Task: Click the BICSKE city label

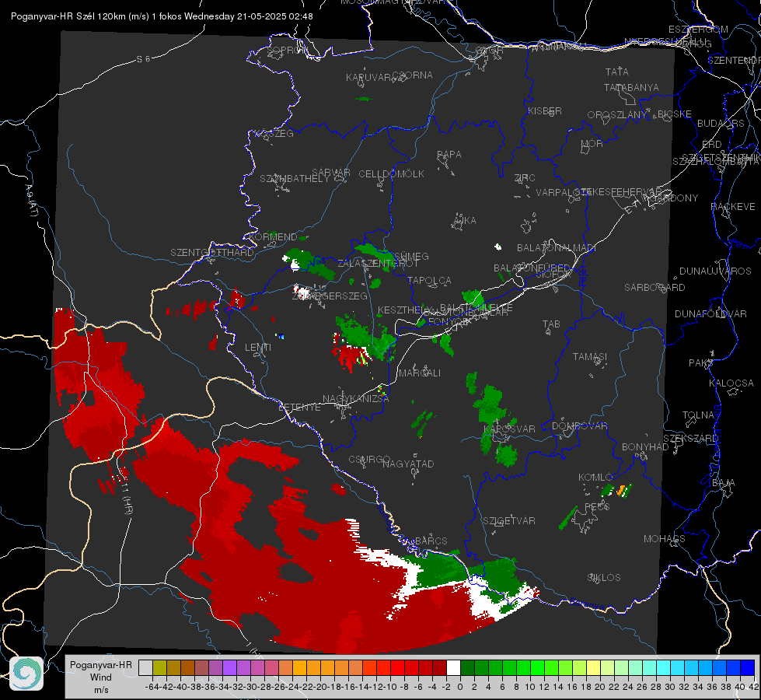Action: 675,114
